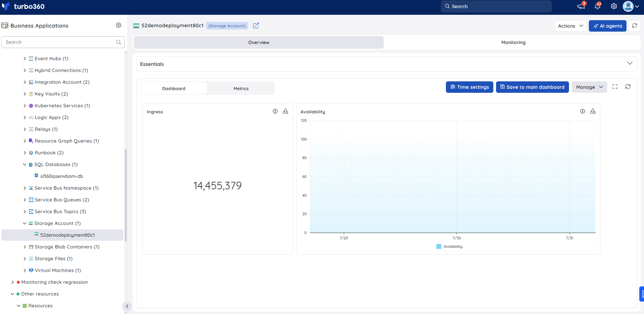Click the sidebar search magnifier icon
The image size is (644, 314).
(118, 42)
